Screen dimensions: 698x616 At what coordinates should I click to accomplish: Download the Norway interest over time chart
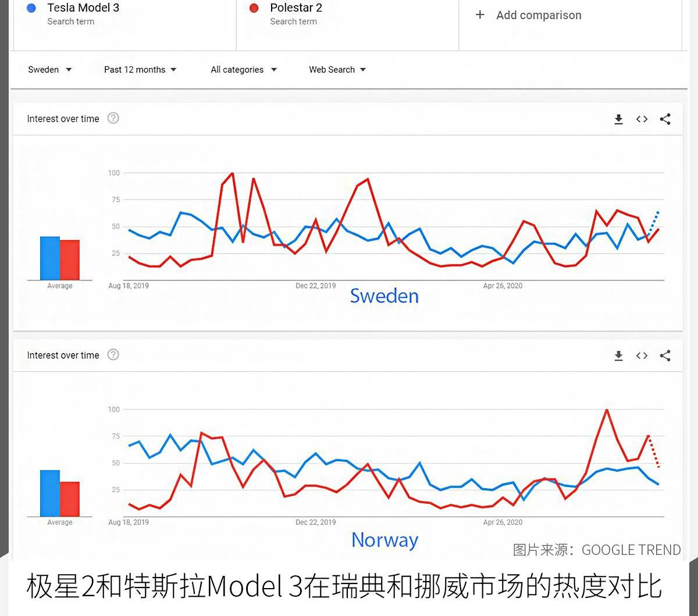click(x=618, y=355)
